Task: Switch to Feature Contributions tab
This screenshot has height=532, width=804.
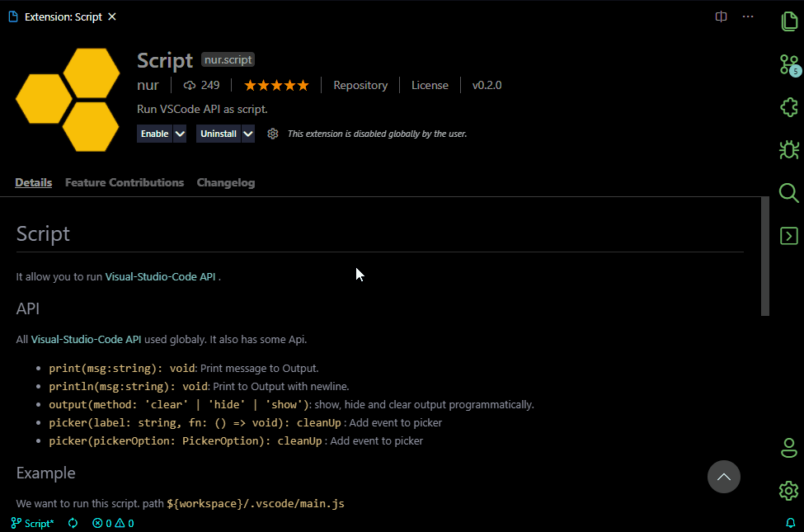Action: click(x=124, y=182)
